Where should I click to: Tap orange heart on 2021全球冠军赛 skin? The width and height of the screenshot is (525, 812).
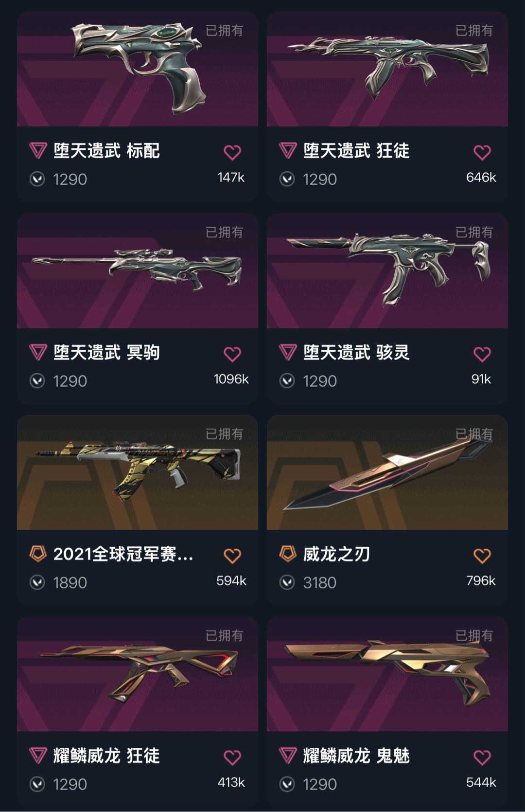[232, 556]
